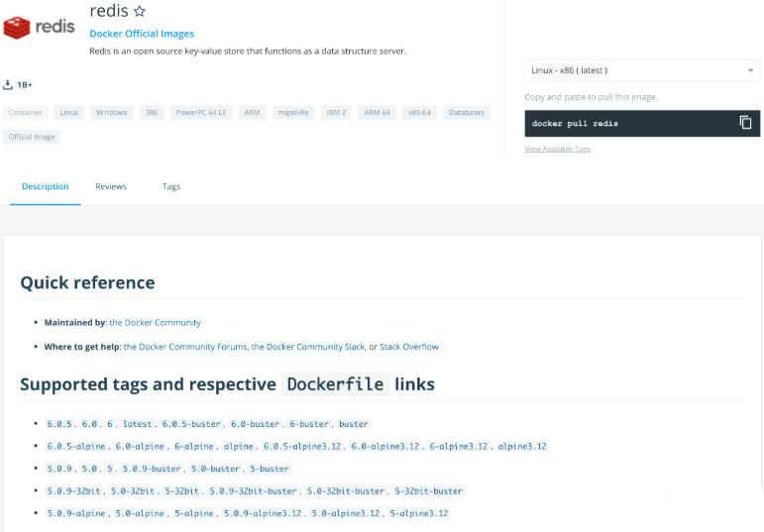764x532 pixels.
Task: Open the 6.0.5-alpine tag link
Action: 76,446
